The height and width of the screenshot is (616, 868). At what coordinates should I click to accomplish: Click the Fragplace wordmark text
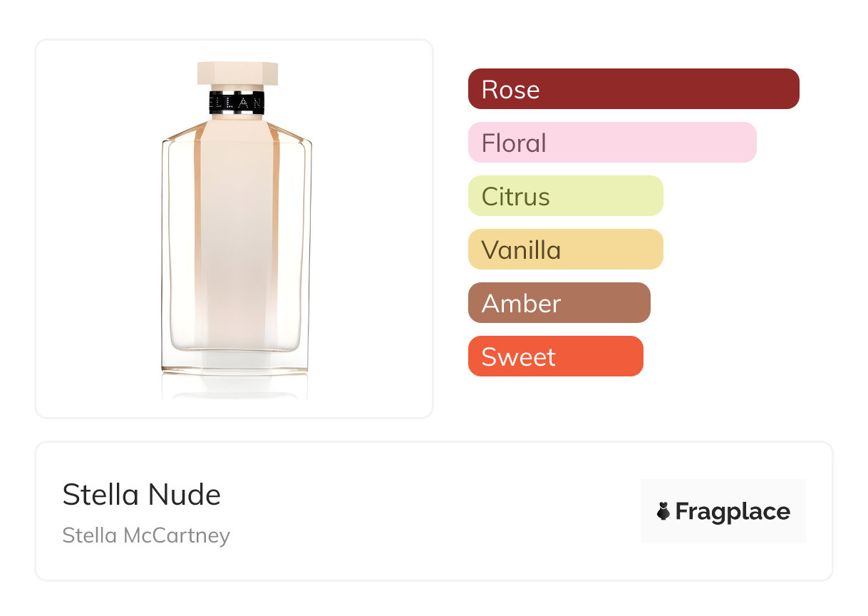pyautogui.click(x=733, y=512)
